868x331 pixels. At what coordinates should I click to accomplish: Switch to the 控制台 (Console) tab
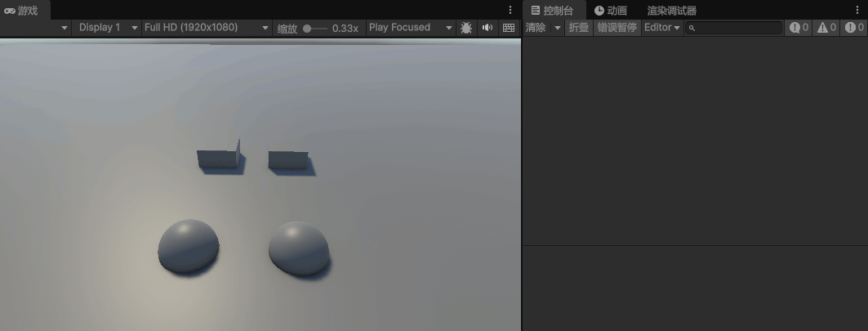[x=554, y=11]
